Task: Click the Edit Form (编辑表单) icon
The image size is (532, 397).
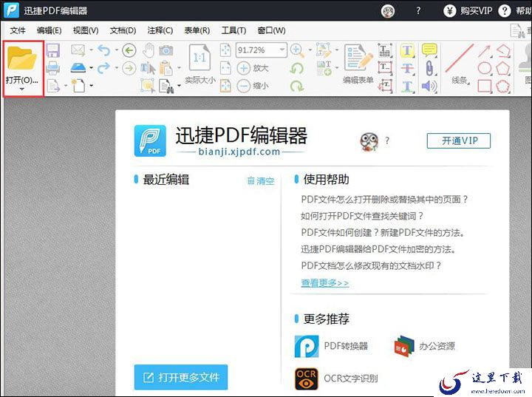Action: pyautogui.click(x=358, y=57)
